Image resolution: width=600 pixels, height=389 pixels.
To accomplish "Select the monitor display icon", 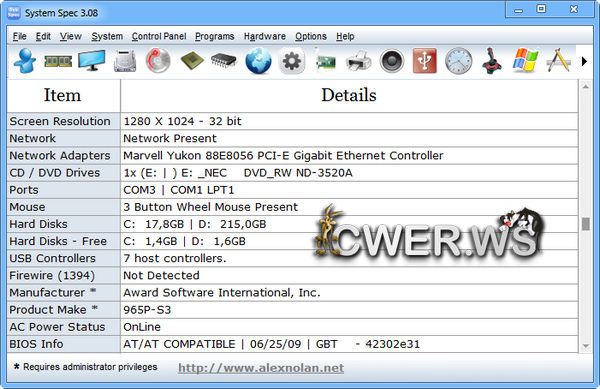I will click(x=92, y=60).
